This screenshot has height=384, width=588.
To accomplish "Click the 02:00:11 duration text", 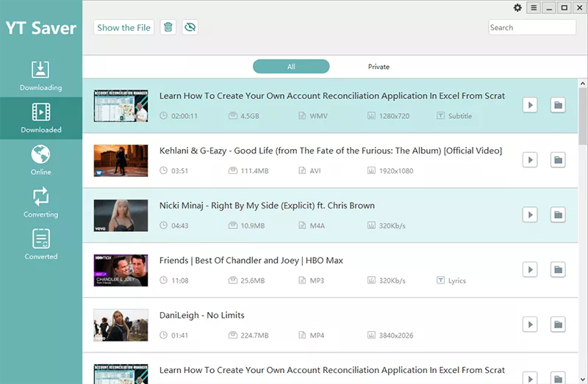I will tap(184, 116).
